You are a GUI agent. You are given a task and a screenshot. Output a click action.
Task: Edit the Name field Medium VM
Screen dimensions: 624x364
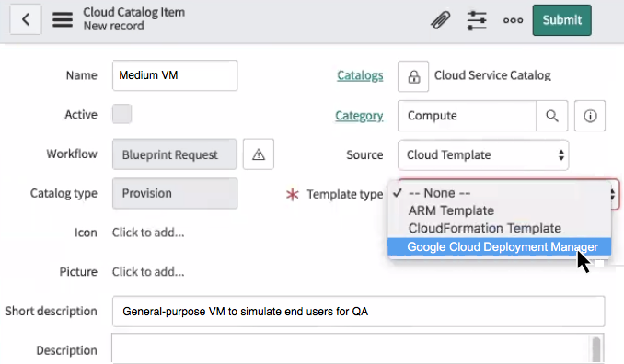(175, 75)
